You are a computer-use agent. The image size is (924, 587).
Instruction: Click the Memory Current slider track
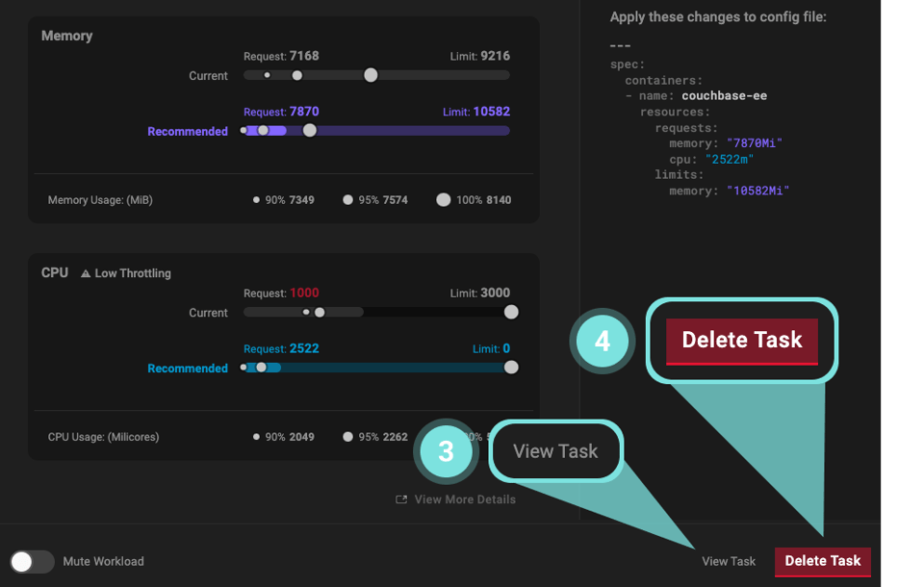coord(376,75)
